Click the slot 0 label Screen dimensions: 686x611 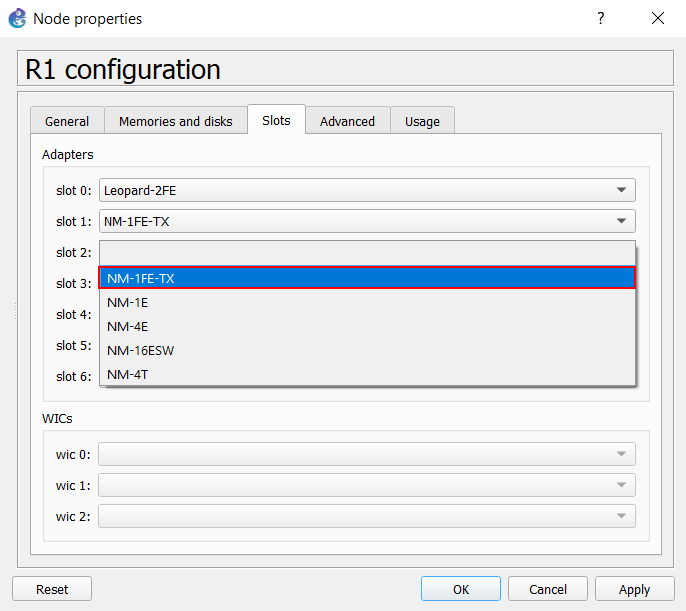click(74, 191)
